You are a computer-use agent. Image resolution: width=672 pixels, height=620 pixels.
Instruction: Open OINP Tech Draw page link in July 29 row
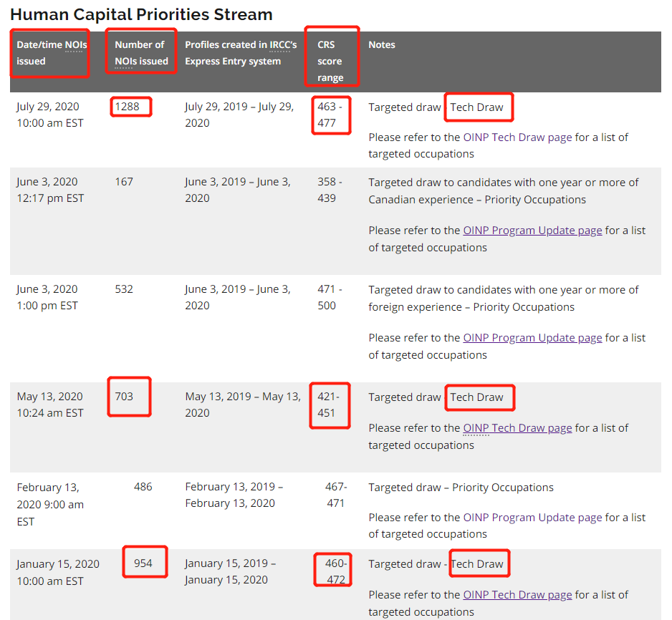pyautogui.click(x=517, y=137)
